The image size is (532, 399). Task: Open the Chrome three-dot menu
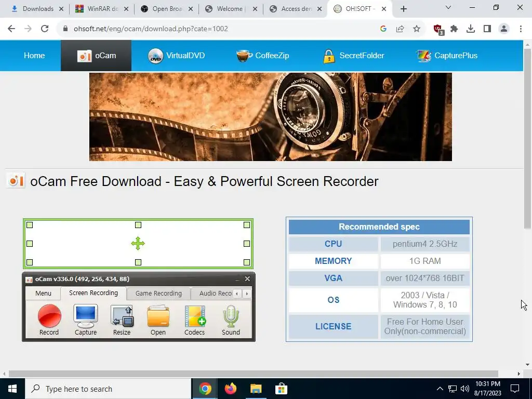521,29
